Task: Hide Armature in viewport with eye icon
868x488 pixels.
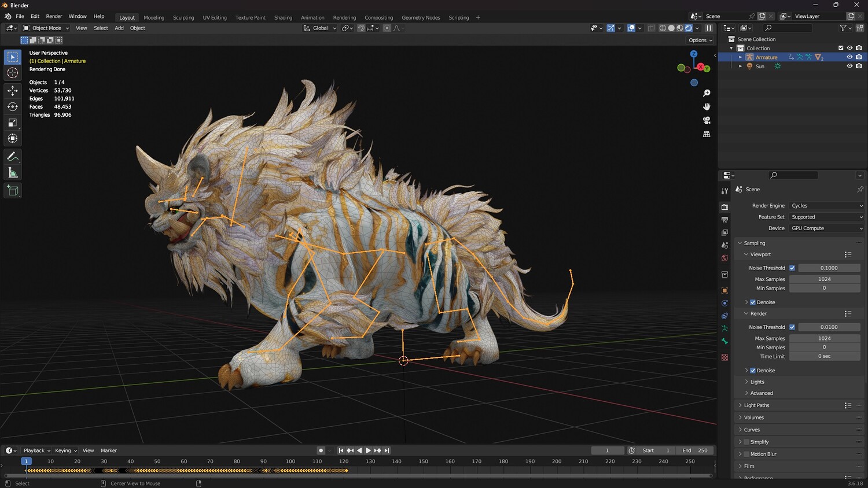Action: (849, 57)
